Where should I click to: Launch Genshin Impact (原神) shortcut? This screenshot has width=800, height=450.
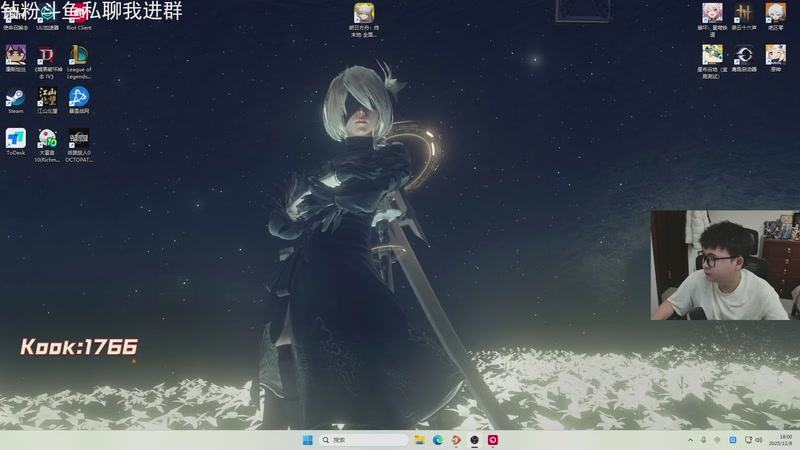tap(776, 59)
